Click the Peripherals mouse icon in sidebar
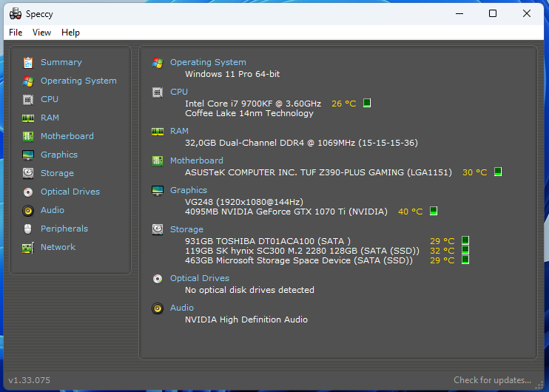The image size is (549, 392). point(28,229)
